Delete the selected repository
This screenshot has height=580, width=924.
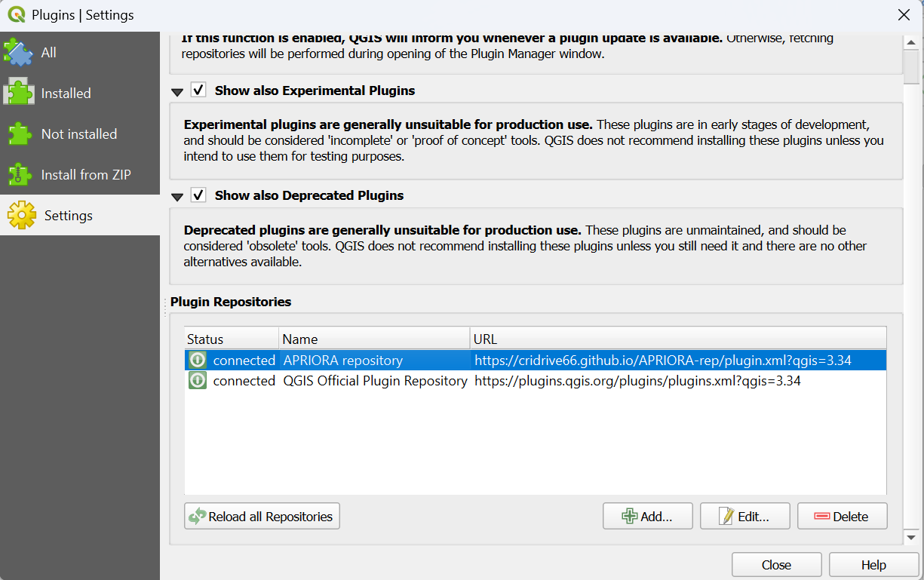click(x=843, y=517)
